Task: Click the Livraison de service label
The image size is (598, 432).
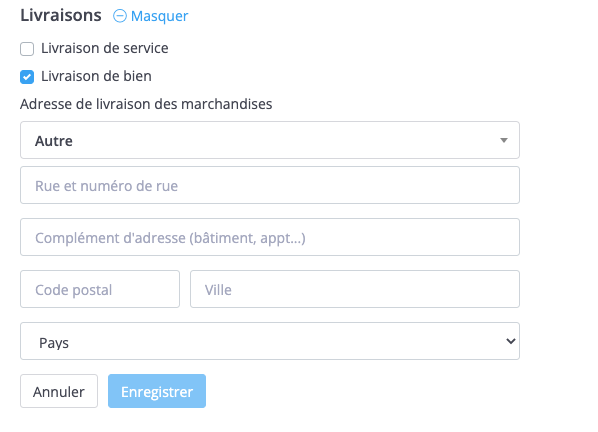Action: point(104,48)
